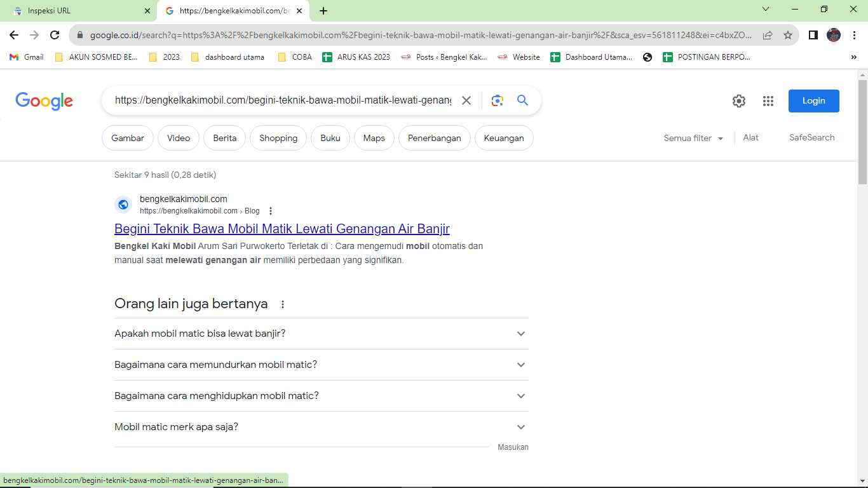Open the Semua filter dropdown
868x488 pixels.
click(693, 138)
